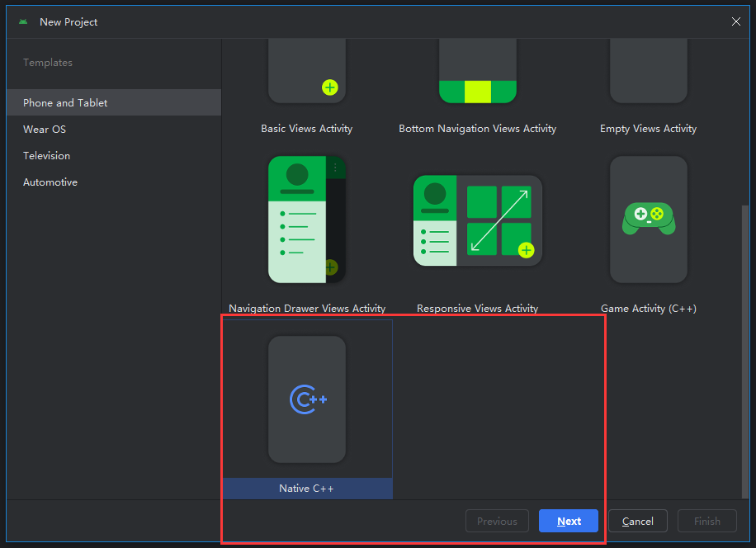Screen dimensions: 756x548
Task: Show Automotive templates
Action: pos(50,182)
